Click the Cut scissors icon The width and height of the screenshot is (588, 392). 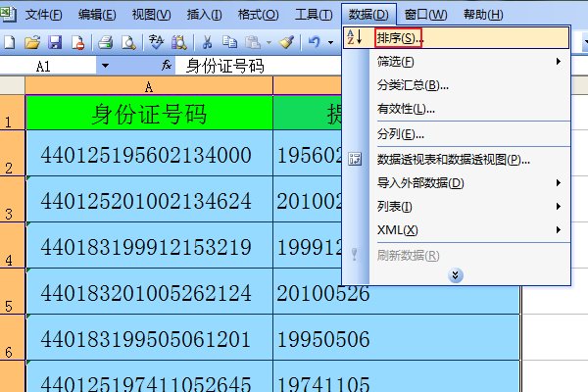pos(207,42)
